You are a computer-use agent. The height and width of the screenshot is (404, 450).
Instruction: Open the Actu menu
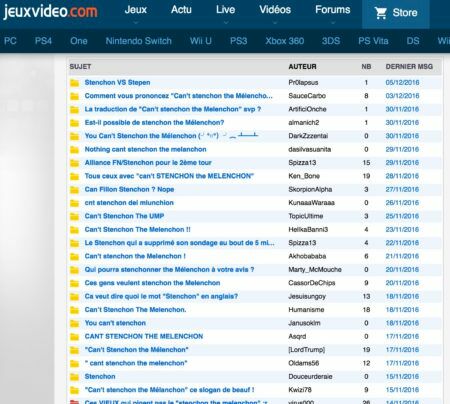[x=181, y=10]
